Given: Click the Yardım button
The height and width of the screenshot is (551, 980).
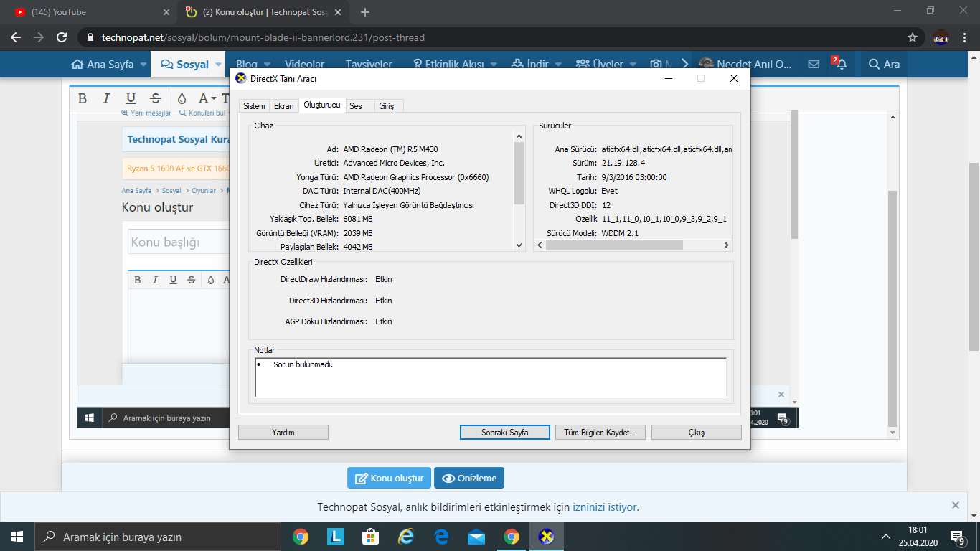Looking at the screenshot, I should pyautogui.click(x=283, y=433).
